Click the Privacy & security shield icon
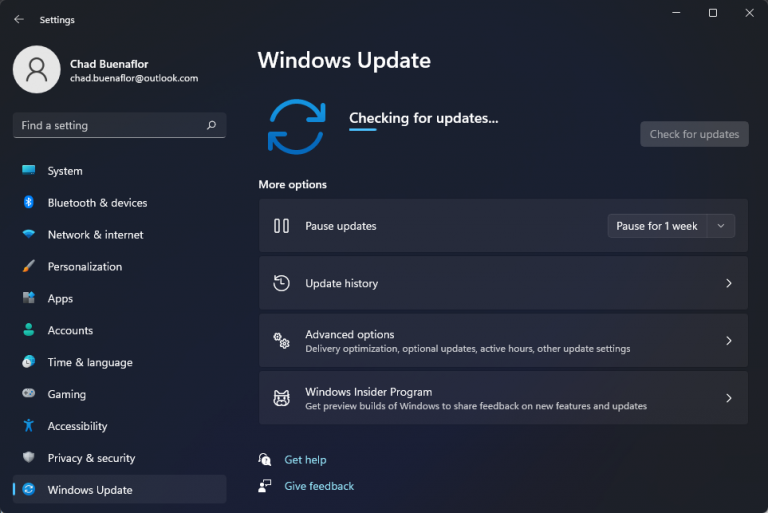 pos(28,457)
